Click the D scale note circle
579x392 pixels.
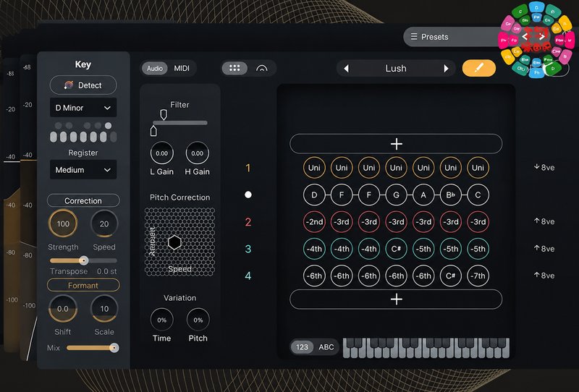pos(314,195)
